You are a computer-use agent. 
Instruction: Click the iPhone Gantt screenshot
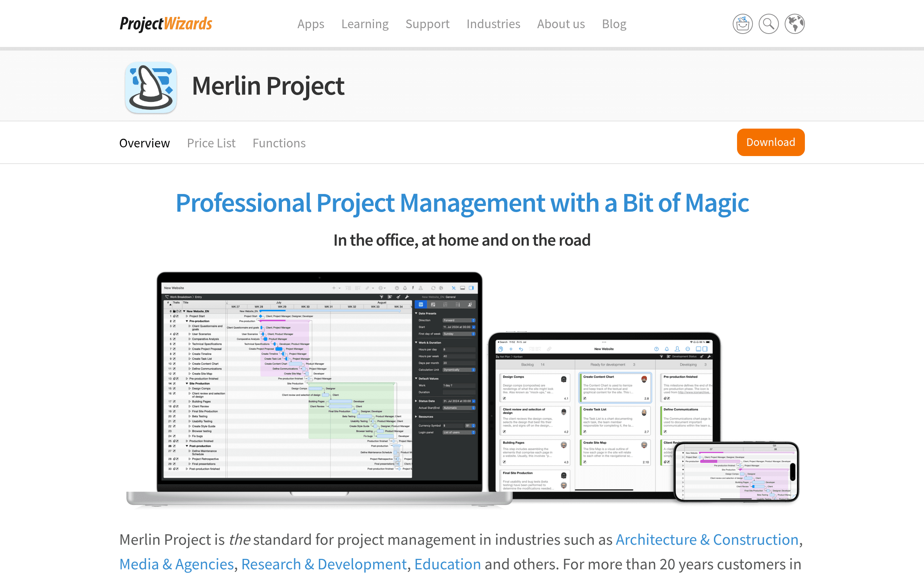pyautogui.click(x=736, y=472)
